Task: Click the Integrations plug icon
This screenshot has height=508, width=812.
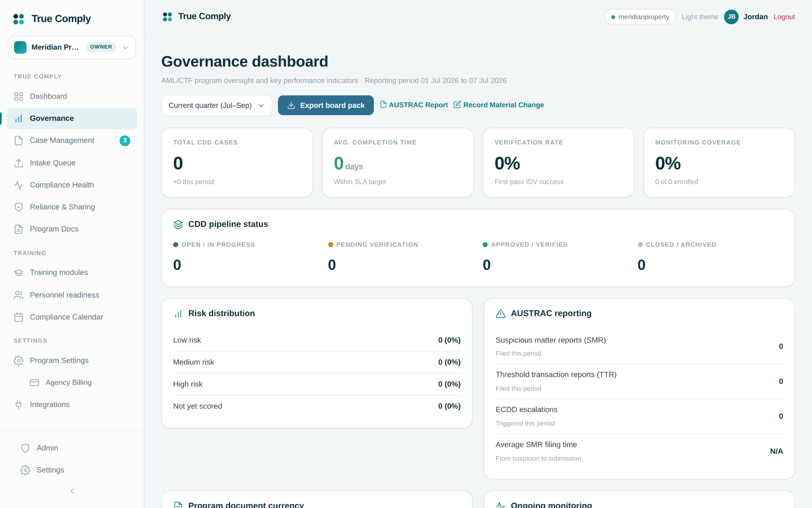Action: [19, 405]
